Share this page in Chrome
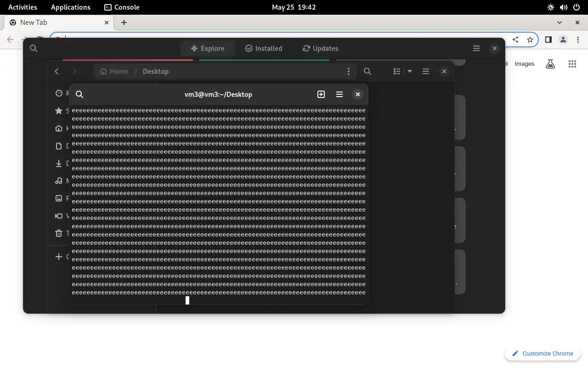 (x=515, y=40)
